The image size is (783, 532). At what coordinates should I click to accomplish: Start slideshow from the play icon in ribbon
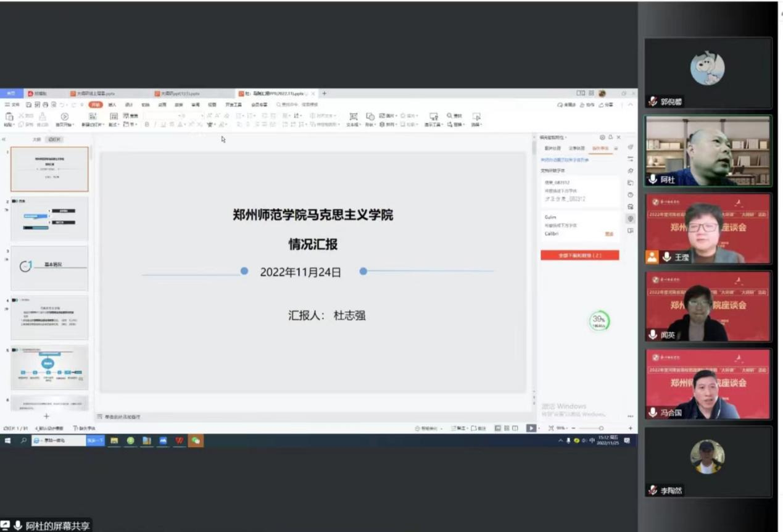click(x=64, y=117)
